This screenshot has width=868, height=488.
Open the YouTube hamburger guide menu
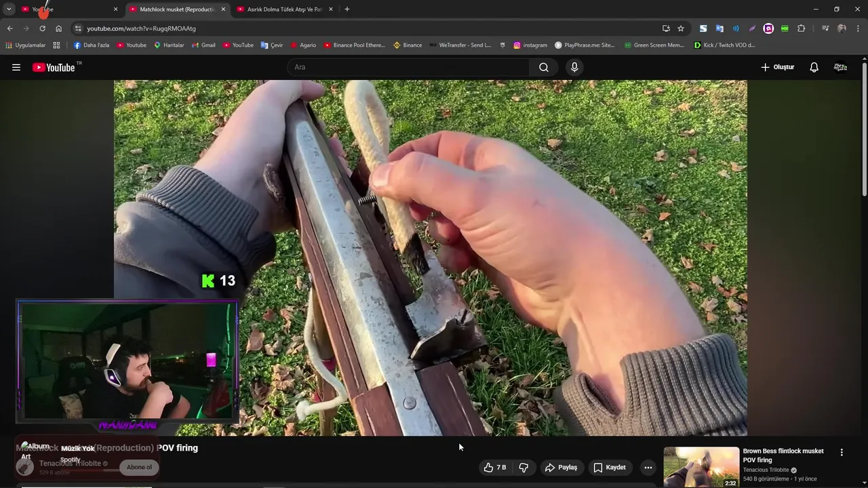pos(16,67)
